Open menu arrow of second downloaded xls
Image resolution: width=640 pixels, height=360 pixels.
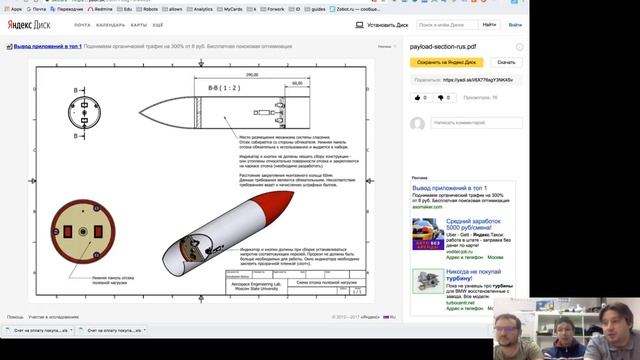tap(144, 330)
